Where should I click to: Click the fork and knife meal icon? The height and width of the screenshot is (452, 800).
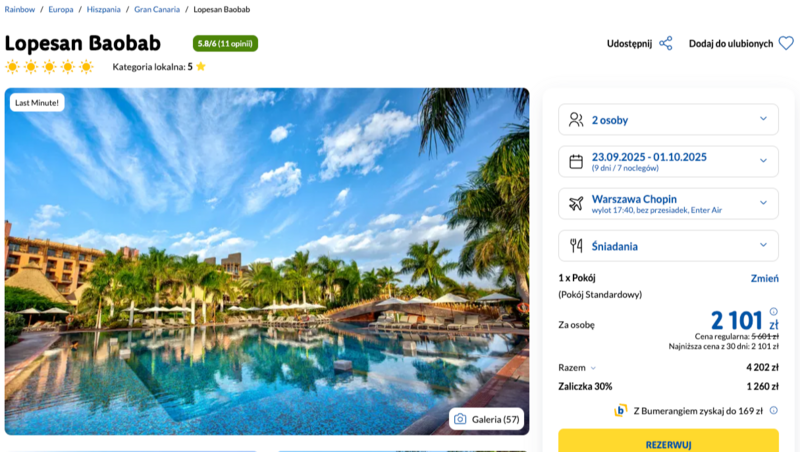tap(576, 246)
